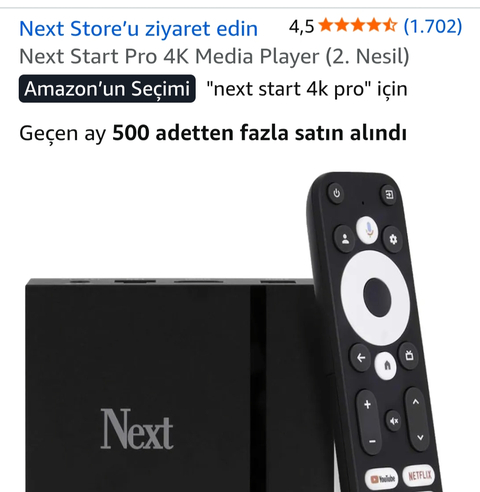
Task: Click the mute icon on the remote
Action: [x=394, y=421]
